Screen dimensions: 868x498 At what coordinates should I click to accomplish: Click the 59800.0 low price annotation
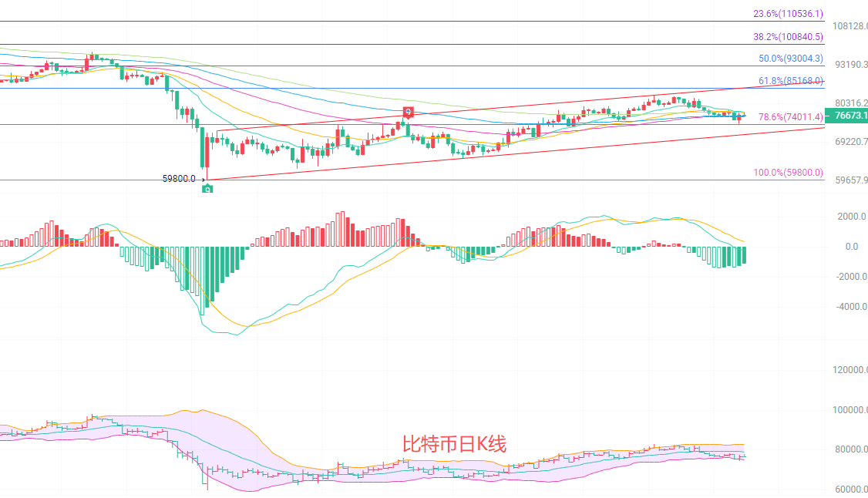tap(179, 179)
